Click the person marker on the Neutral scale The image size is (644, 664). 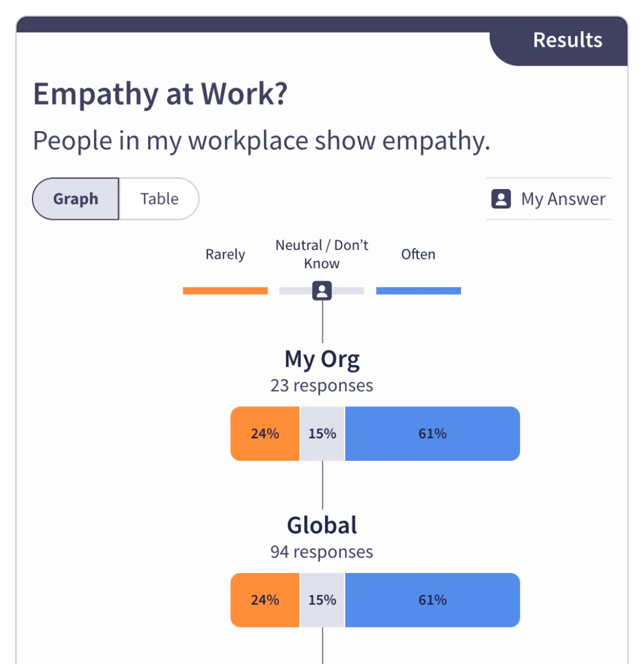point(322,290)
